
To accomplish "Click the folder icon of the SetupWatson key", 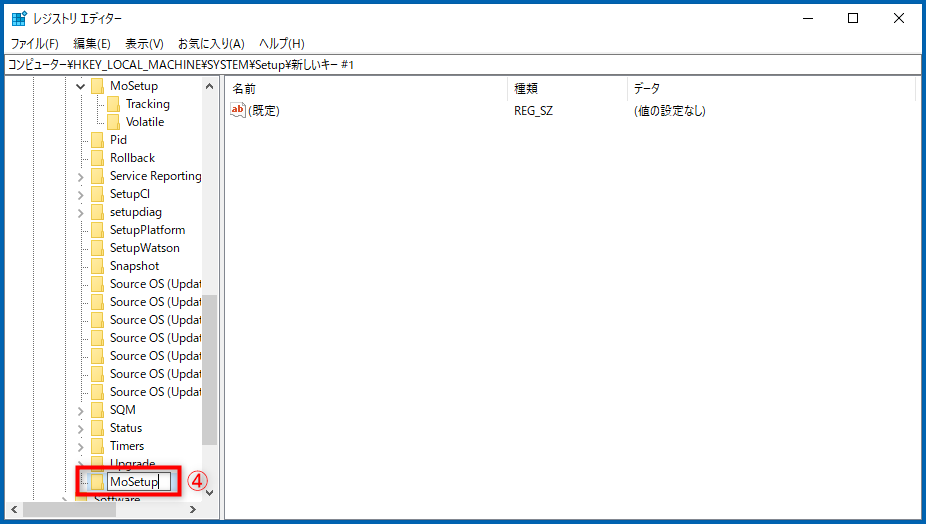I will [97, 248].
